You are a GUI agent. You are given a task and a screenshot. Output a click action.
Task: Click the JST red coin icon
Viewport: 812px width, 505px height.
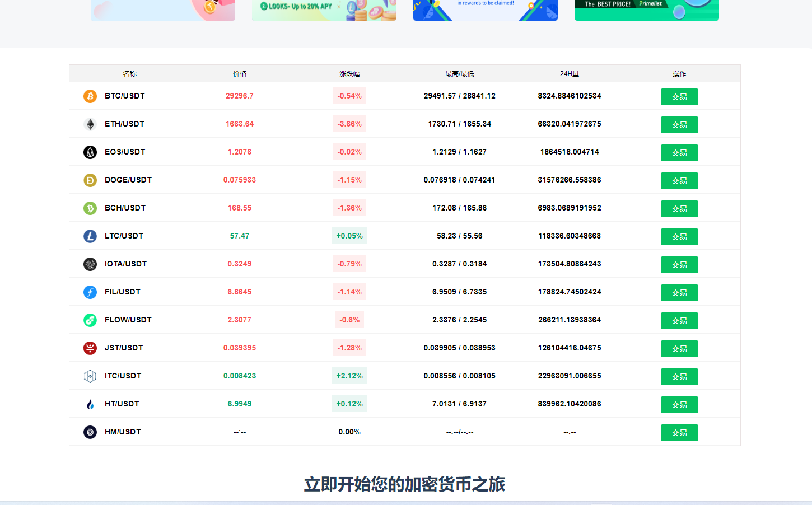click(90, 348)
